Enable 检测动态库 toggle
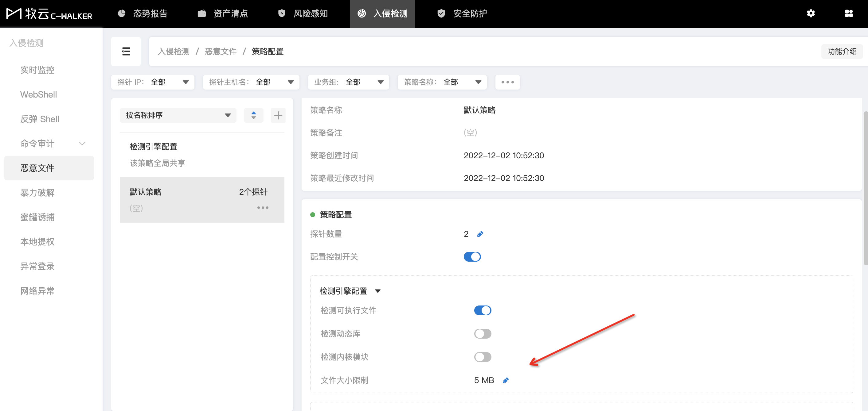This screenshot has height=411, width=868. pos(483,334)
